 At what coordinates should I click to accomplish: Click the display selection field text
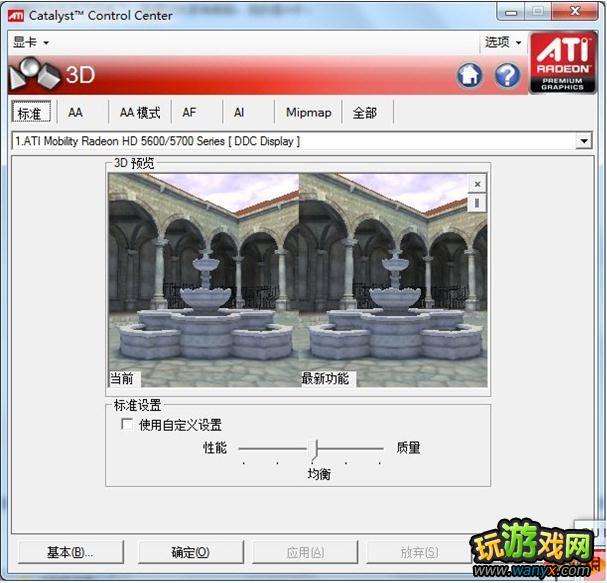click(x=158, y=141)
